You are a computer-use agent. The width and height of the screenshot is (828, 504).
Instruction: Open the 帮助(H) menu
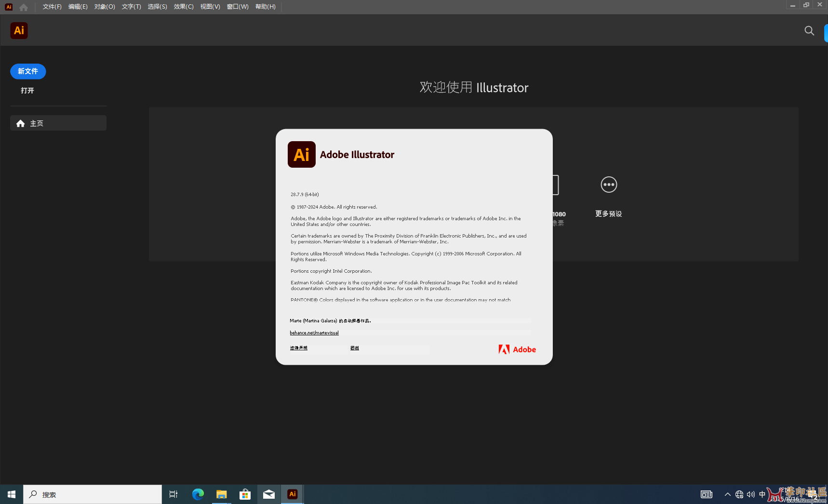[265, 7]
